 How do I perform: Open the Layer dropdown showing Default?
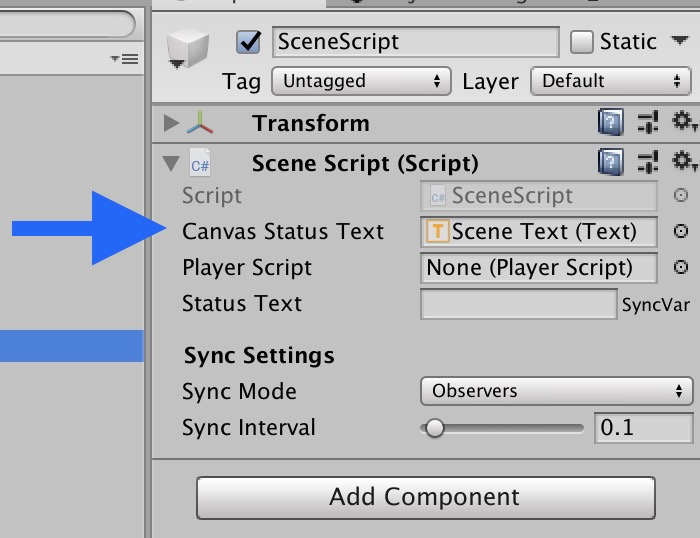coord(611,81)
